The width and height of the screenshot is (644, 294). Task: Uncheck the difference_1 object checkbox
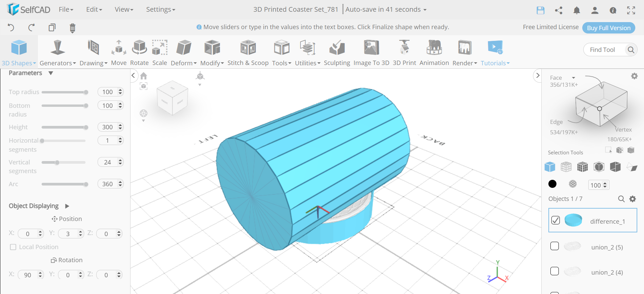click(555, 220)
